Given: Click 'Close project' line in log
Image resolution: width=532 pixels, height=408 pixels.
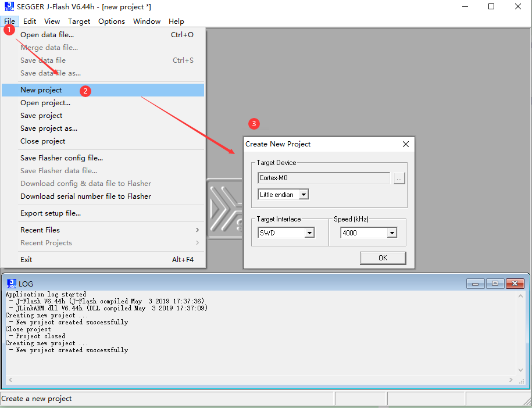Looking at the screenshot, I should pos(28,329).
